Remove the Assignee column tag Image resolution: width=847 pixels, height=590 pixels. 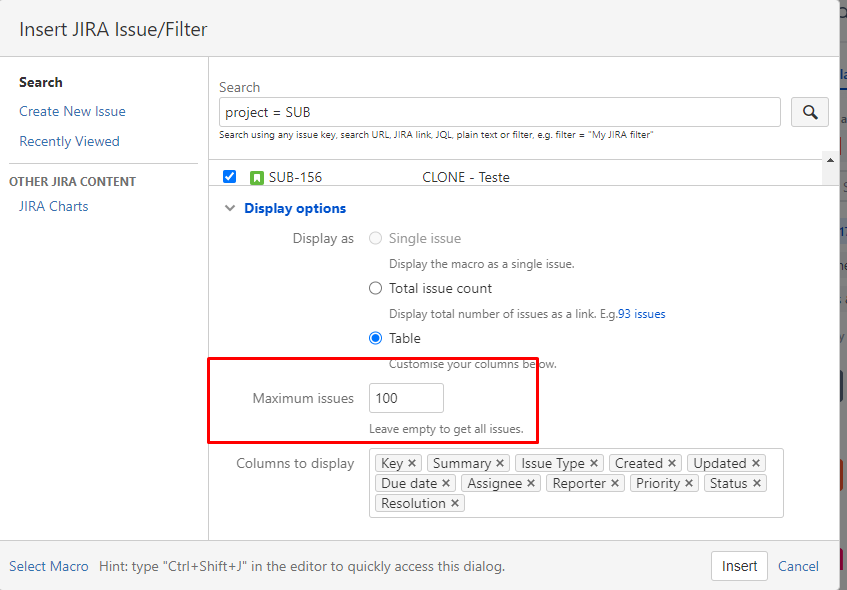click(531, 483)
